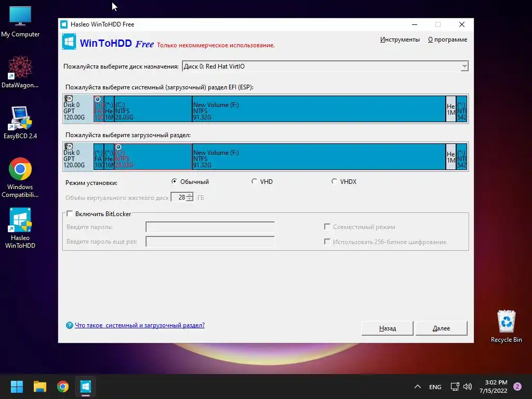Screen dimensions: 532x399
Task: Open system and boot partition help link
Action: tap(139, 325)
